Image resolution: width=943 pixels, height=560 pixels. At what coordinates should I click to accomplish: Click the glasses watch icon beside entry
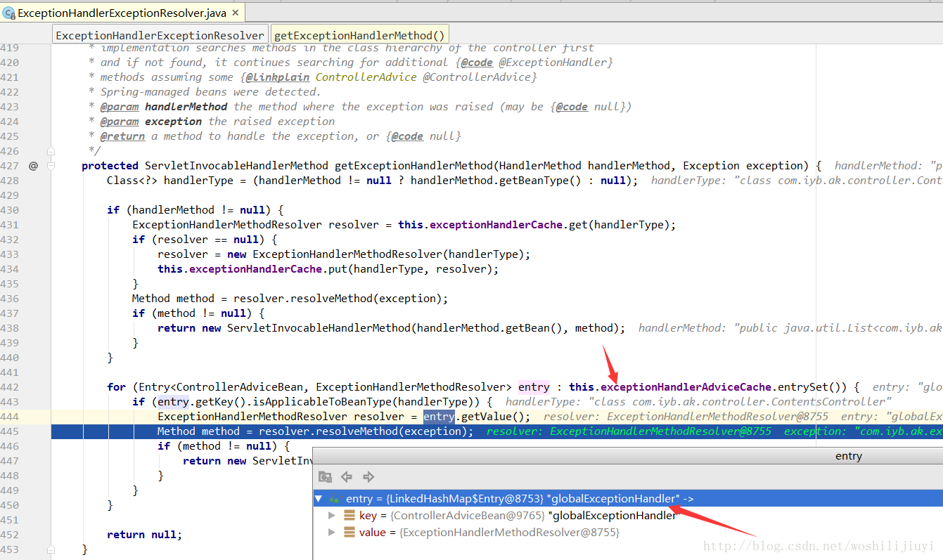click(x=335, y=499)
